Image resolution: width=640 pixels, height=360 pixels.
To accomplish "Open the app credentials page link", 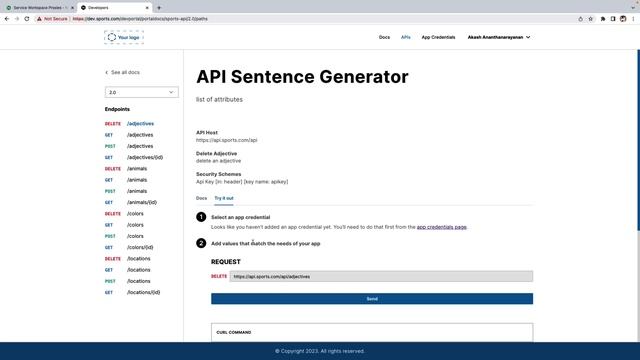I will (x=441, y=227).
